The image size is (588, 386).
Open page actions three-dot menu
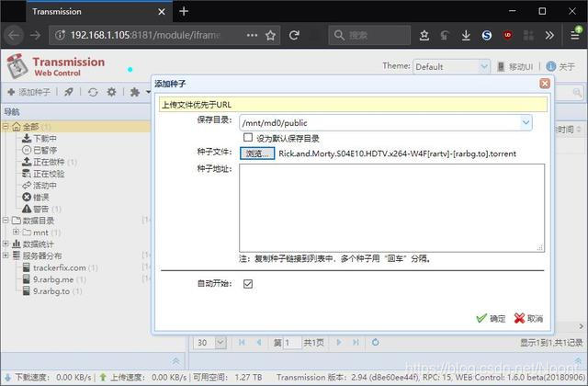coord(252,35)
